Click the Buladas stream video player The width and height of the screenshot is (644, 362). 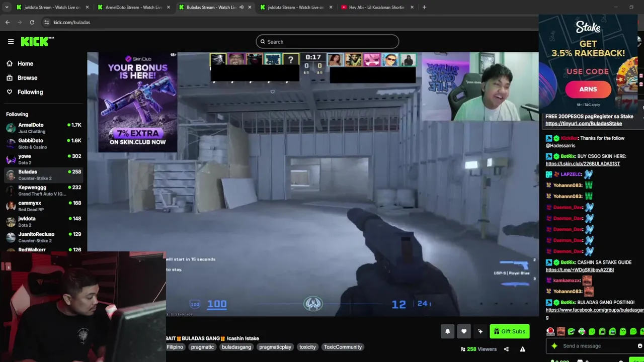312,184
